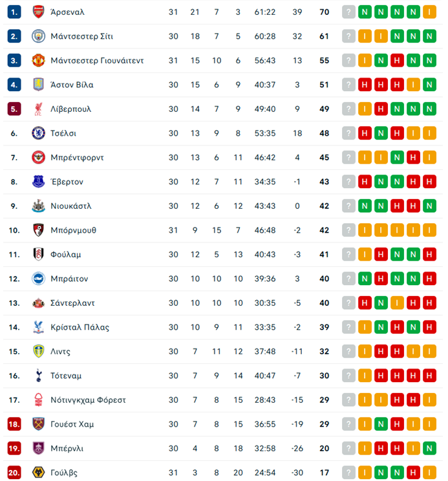Screen dimensions: 448x481
Task: Click the Chelsea club crest
Action: [38, 133]
